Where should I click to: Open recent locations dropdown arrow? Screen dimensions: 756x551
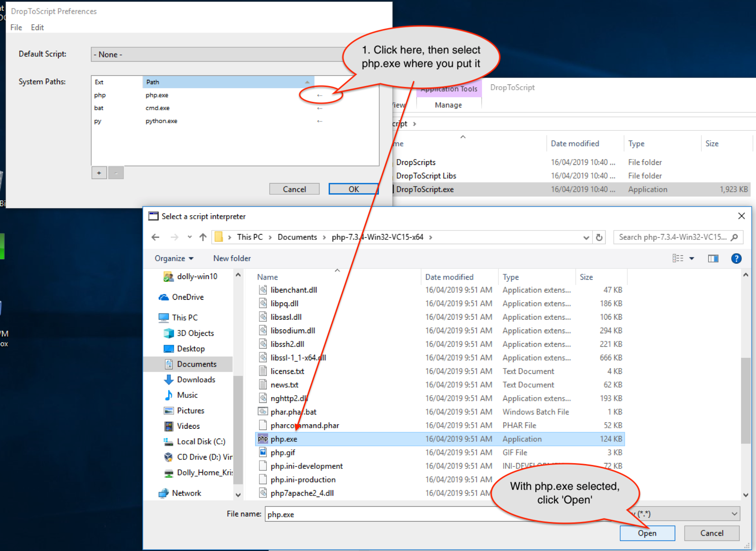point(189,237)
